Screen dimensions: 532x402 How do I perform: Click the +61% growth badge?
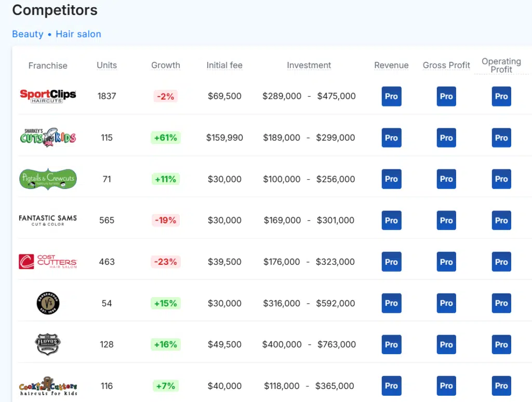[x=166, y=138]
